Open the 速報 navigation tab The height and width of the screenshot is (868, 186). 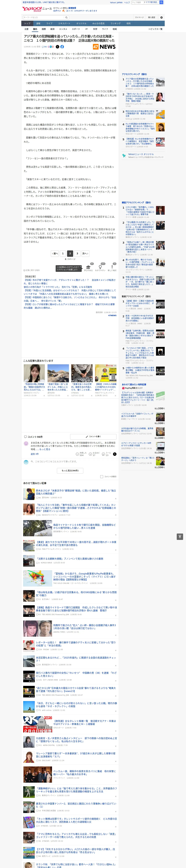tap(38, 24)
